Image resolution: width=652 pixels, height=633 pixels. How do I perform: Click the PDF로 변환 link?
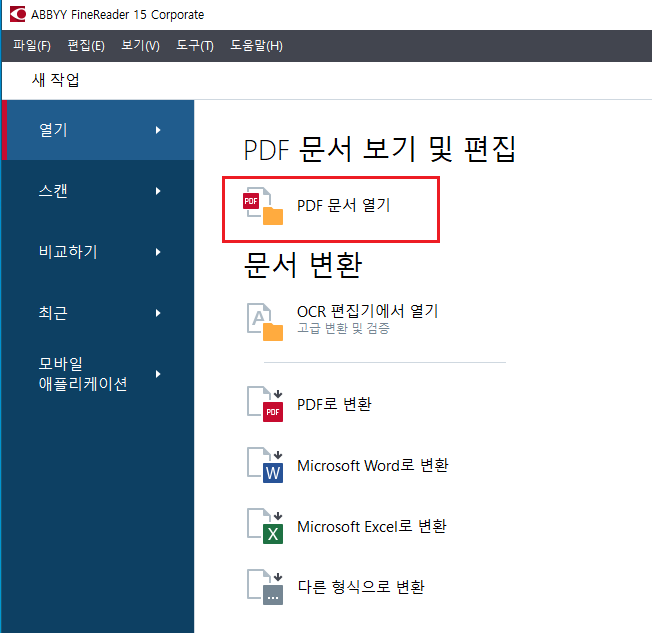pyautogui.click(x=334, y=404)
